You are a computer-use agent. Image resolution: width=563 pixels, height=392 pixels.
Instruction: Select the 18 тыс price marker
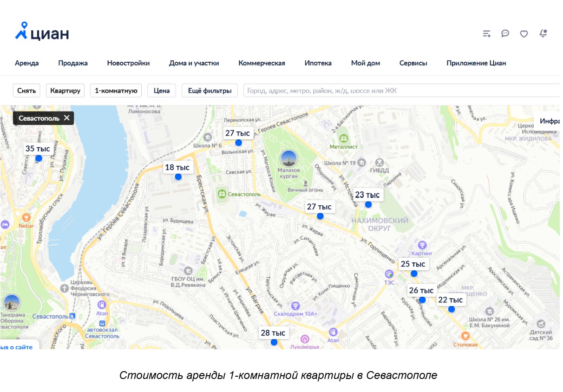pyautogui.click(x=178, y=168)
